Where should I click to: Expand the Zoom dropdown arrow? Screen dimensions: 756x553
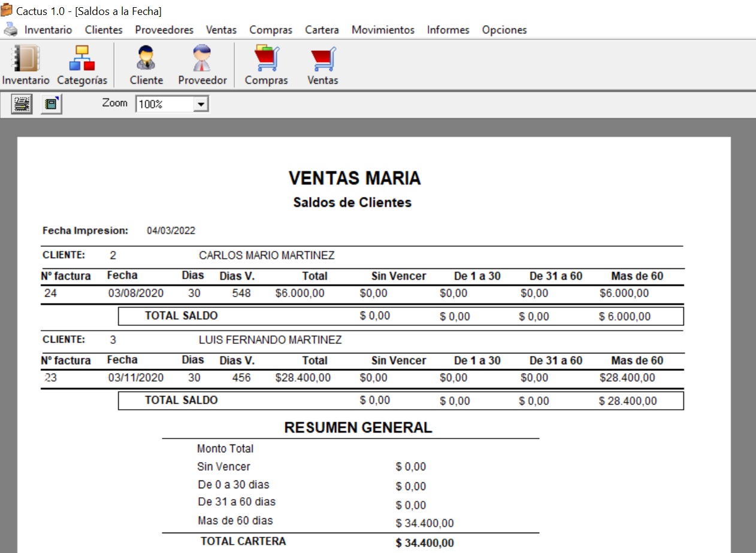click(x=201, y=105)
